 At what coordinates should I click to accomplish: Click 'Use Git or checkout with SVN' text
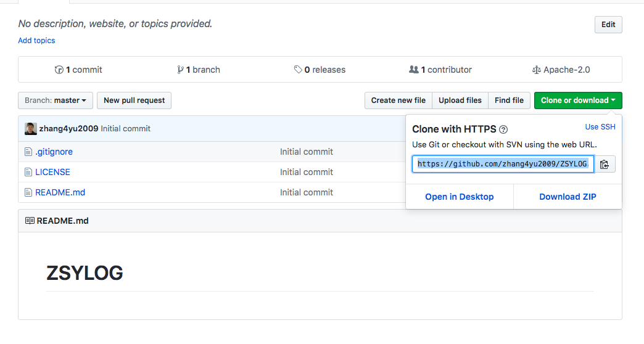pos(505,144)
